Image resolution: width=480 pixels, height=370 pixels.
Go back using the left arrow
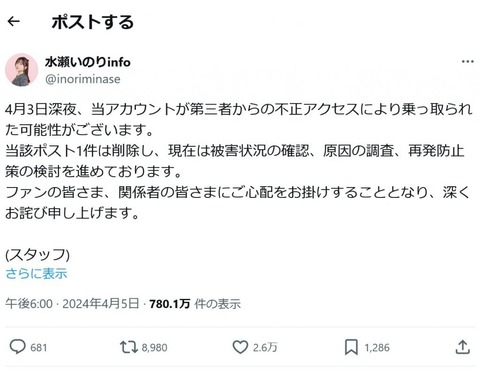13,22
